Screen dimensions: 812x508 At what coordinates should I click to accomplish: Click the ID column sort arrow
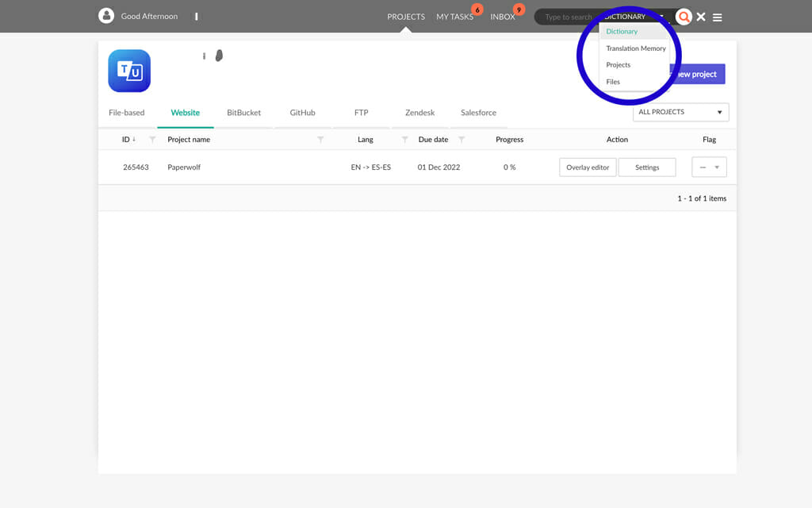click(x=134, y=139)
